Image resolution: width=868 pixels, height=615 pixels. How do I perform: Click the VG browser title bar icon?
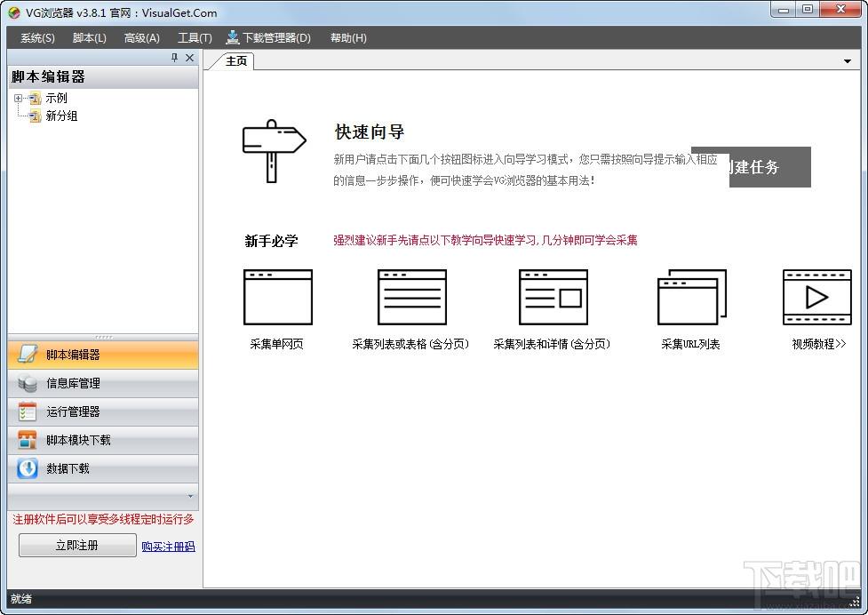14,12
